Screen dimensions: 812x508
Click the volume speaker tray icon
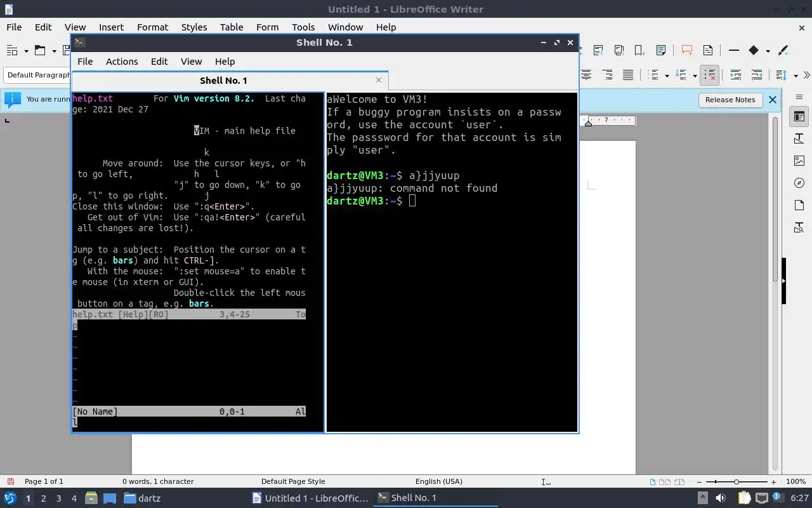pyautogui.click(x=720, y=498)
